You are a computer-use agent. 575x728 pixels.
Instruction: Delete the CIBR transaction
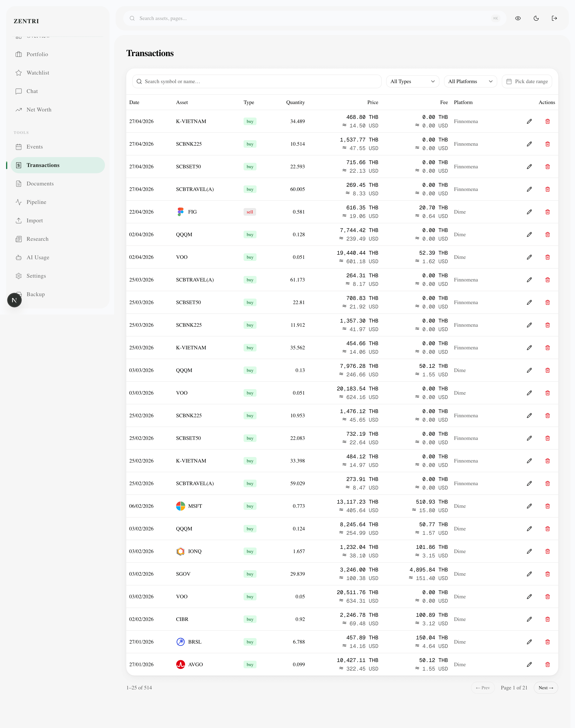[x=547, y=619]
